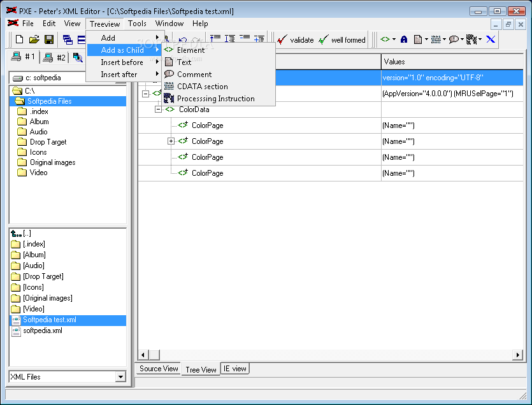This screenshot has width=532, height=405.
Task: Click the validate button with red checkmark
Action: (296, 39)
